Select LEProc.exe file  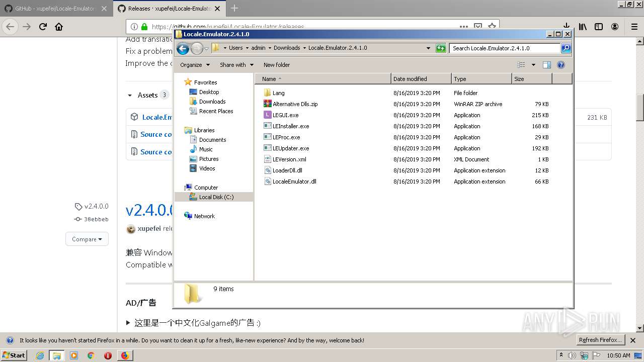(282, 137)
